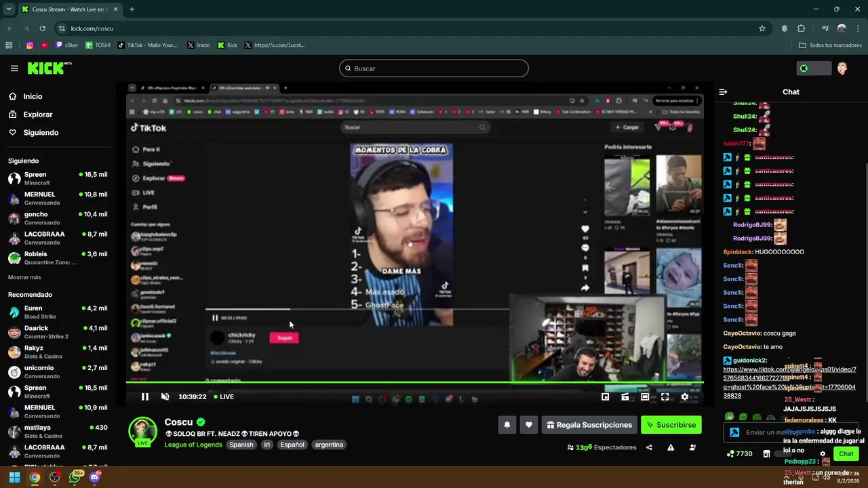The image size is (868, 488).
Task: Follow Coscu with the heart button
Action: (529, 425)
